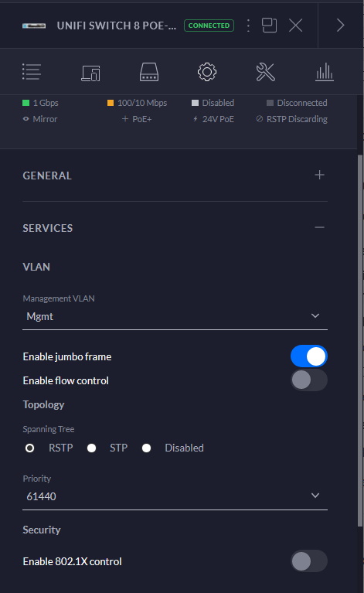The image size is (364, 593).
Task: Pop out the device panel window
Action: coord(269,26)
